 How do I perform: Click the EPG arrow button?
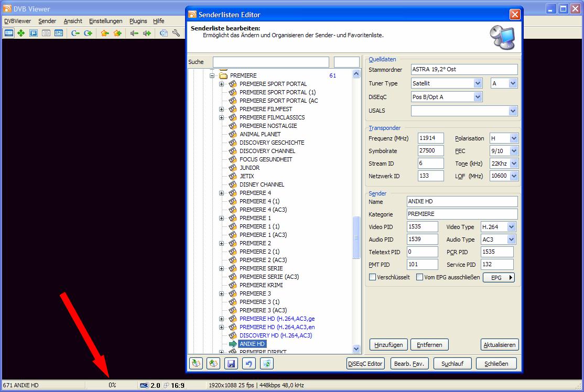(499, 277)
